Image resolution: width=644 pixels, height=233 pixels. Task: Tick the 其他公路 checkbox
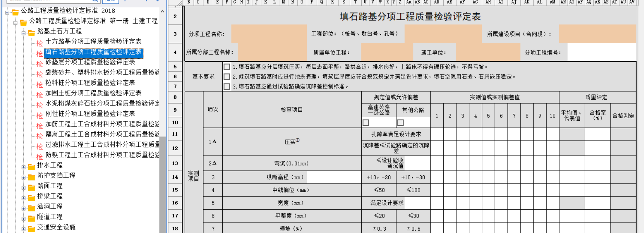click(x=400, y=123)
